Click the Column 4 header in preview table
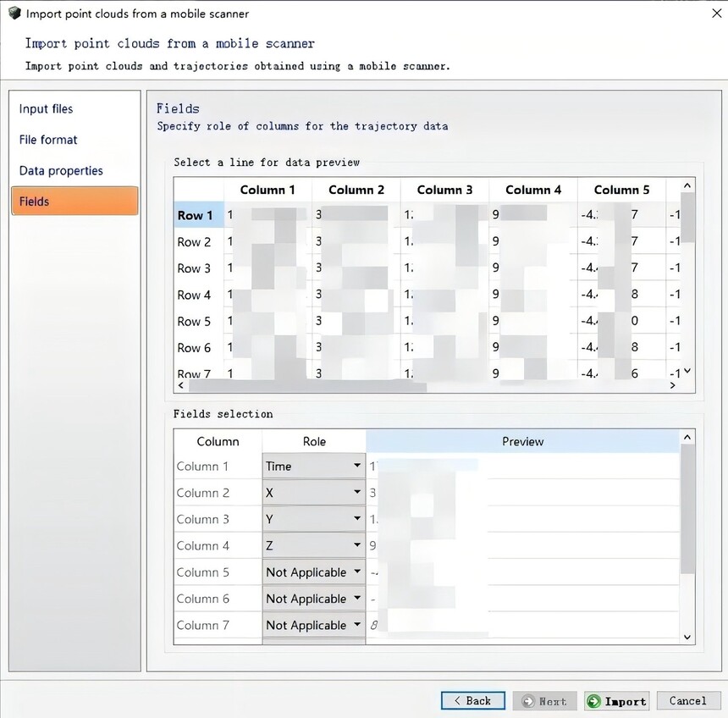 pos(533,190)
